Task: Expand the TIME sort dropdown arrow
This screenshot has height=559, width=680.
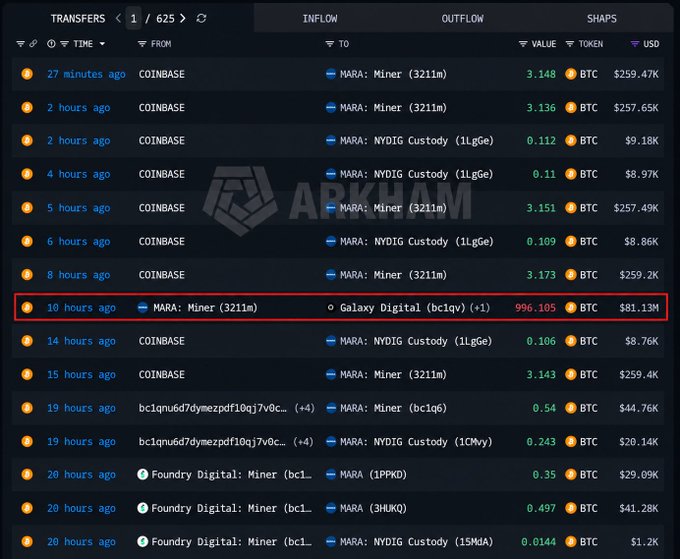Action: click(102, 44)
